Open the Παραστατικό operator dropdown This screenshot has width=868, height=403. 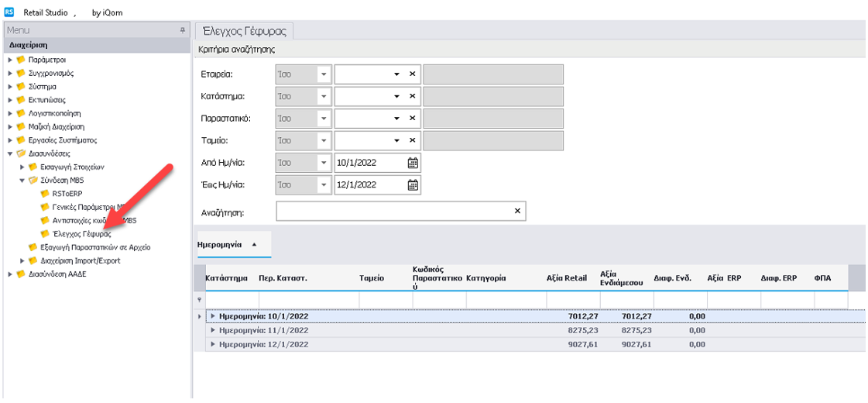(324, 119)
